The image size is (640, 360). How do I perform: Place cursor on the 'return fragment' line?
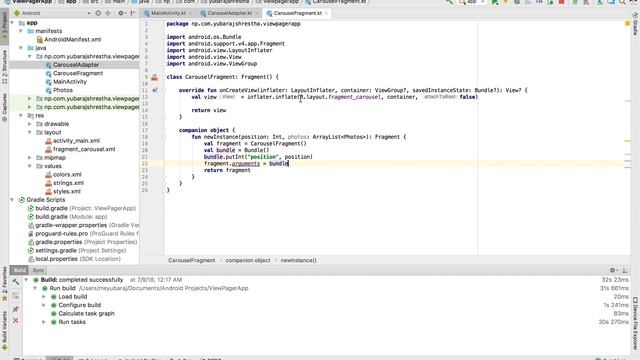[x=227, y=170]
